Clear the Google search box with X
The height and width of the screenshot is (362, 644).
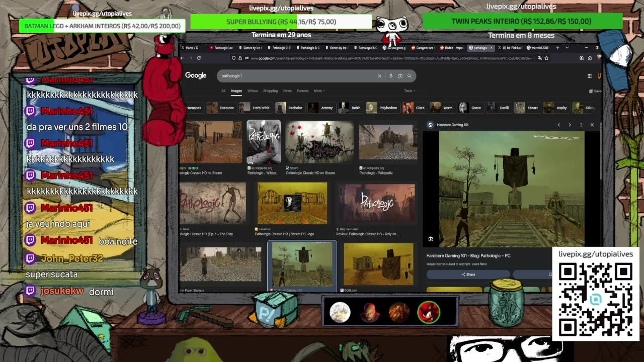coord(380,76)
